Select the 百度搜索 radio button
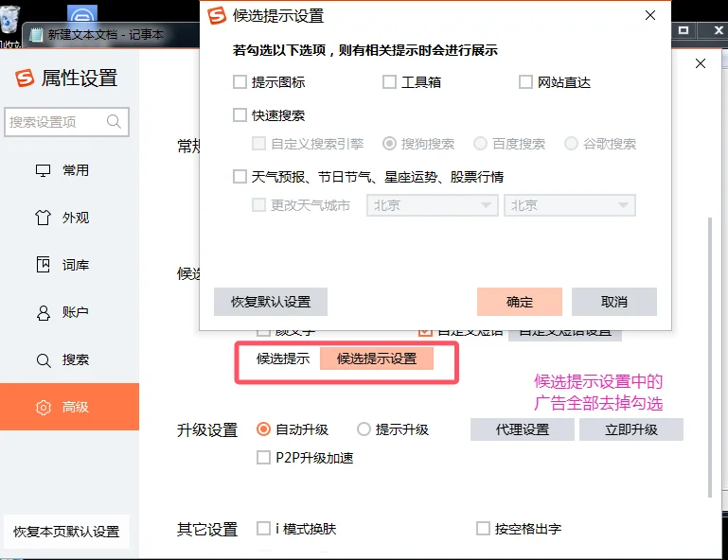 (480, 144)
